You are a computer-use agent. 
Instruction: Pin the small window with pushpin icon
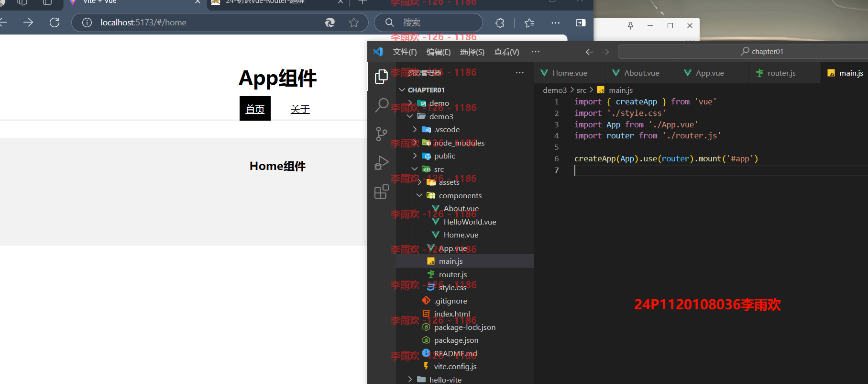tap(630, 26)
